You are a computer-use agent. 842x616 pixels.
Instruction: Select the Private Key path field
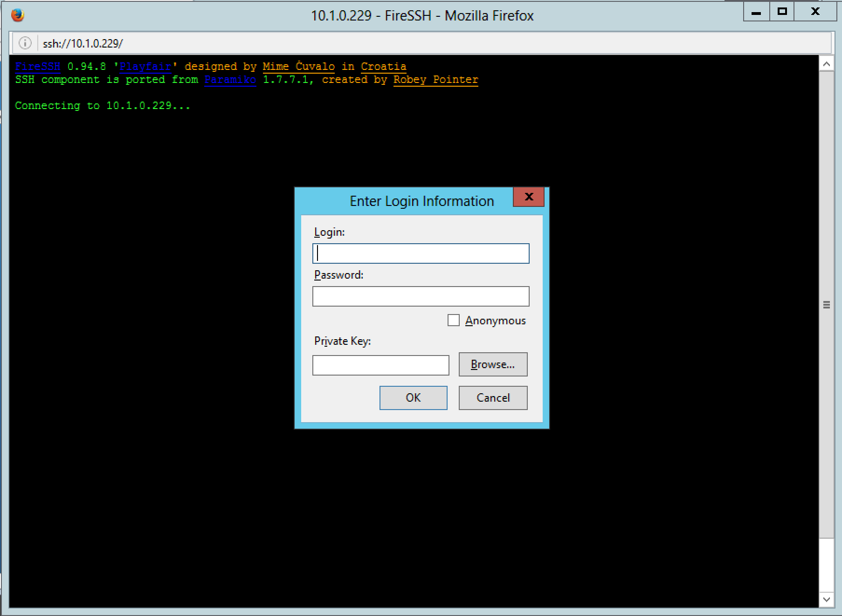click(380, 365)
